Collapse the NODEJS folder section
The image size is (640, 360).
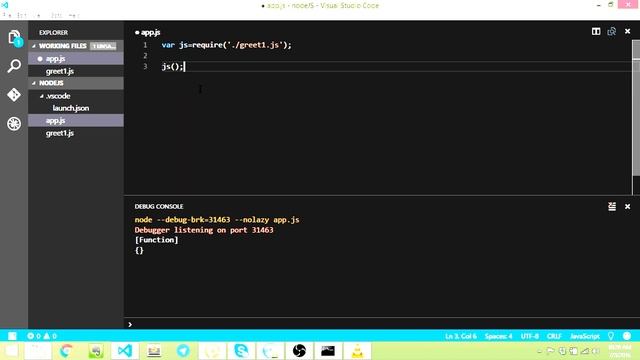(x=34, y=83)
